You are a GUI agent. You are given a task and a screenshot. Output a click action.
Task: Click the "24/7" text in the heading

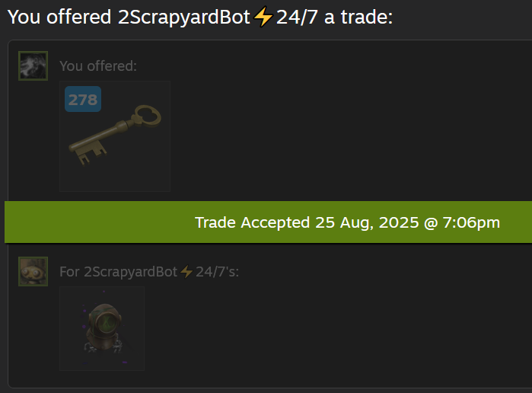click(x=297, y=17)
